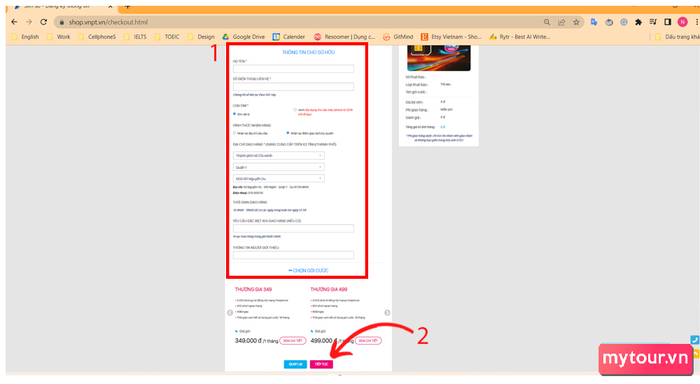This screenshot has width=700, height=384.
Task: Open the GitMind bookmark
Action: pyautogui.click(x=398, y=37)
